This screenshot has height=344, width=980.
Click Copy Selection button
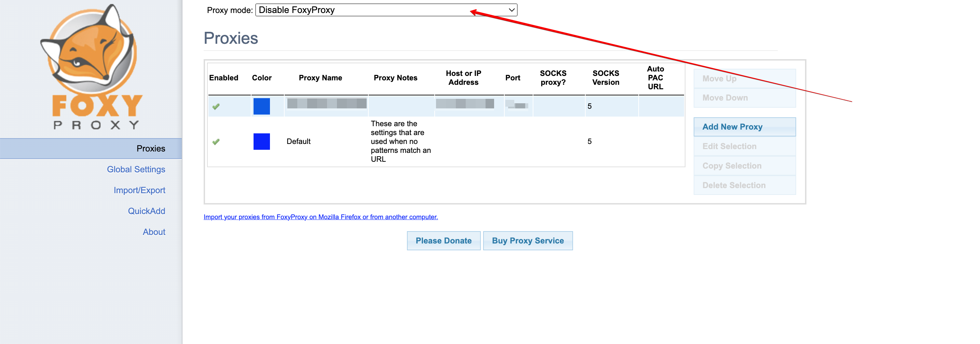(x=745, y=166)
